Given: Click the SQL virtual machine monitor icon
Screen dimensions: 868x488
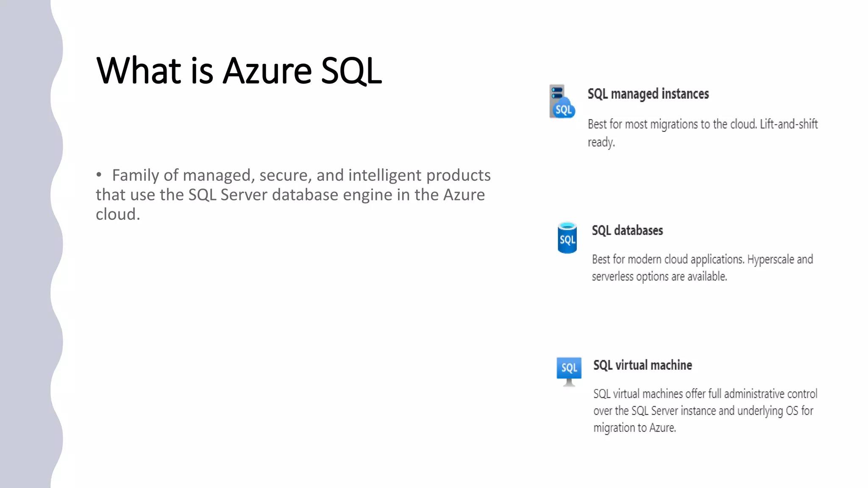Looking at the screenshot, I should (569, 371).
